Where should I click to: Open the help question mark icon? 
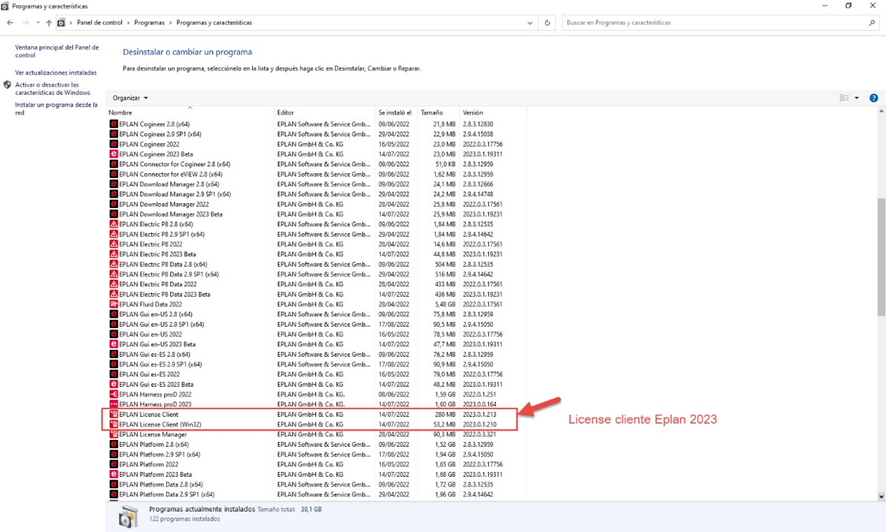tap(874, 98)
